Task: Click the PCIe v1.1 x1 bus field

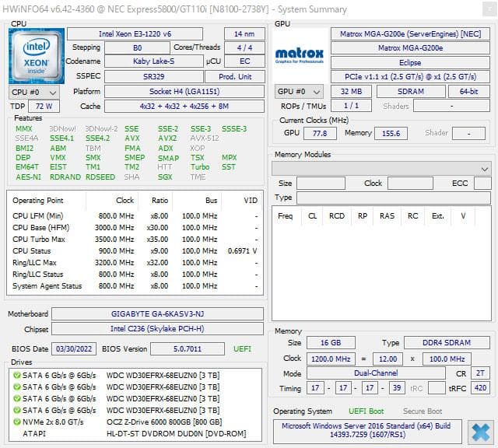Action: coord(410,77)
